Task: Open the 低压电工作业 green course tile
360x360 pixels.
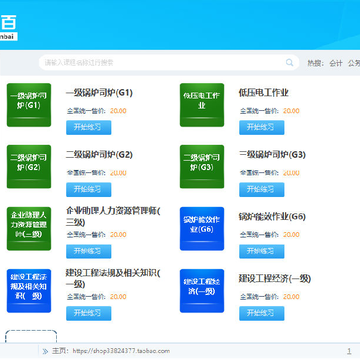Action: click(202, 105)
